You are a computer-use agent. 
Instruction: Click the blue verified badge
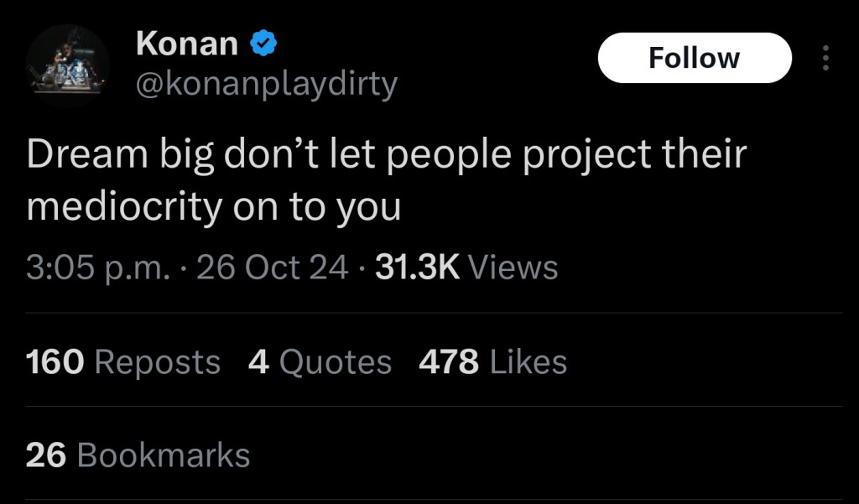(264, 43)
